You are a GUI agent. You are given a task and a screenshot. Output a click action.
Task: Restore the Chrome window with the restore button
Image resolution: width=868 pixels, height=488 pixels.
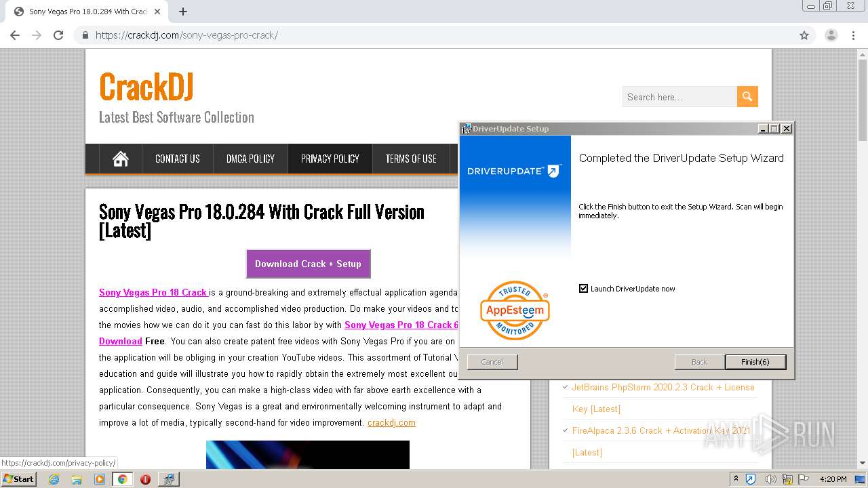[827, 5]
